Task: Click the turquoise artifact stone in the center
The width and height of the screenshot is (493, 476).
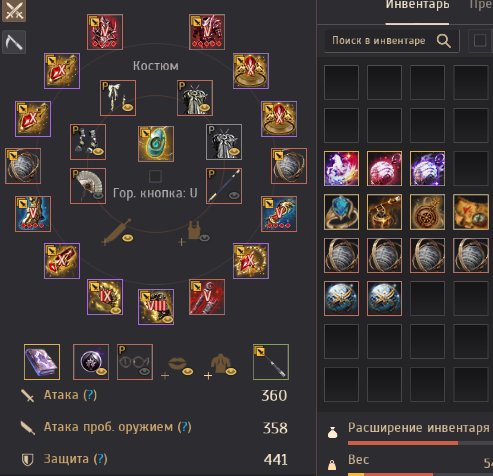Action: coord(156,144)
